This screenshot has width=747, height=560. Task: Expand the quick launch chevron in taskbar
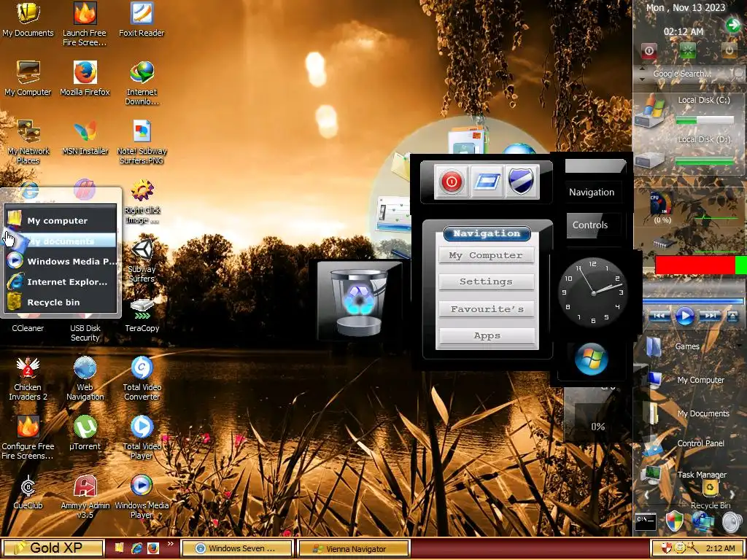coord(171,543)
